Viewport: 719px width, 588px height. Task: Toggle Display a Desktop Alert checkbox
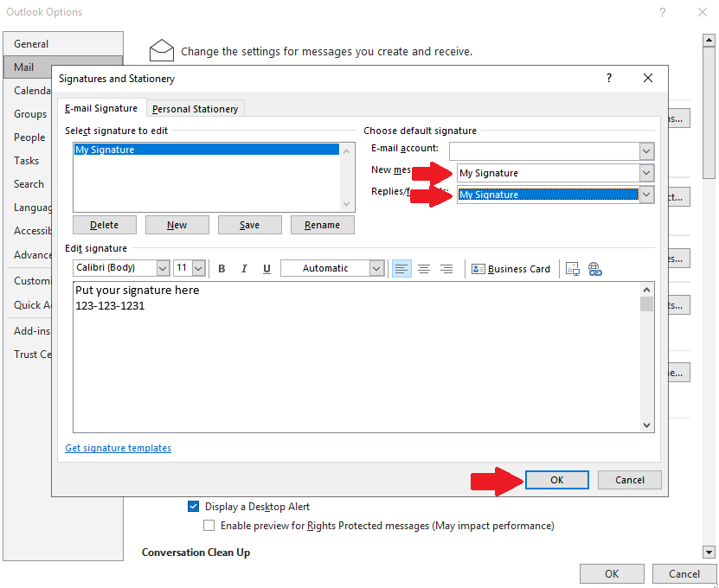[x=193, y=507]
